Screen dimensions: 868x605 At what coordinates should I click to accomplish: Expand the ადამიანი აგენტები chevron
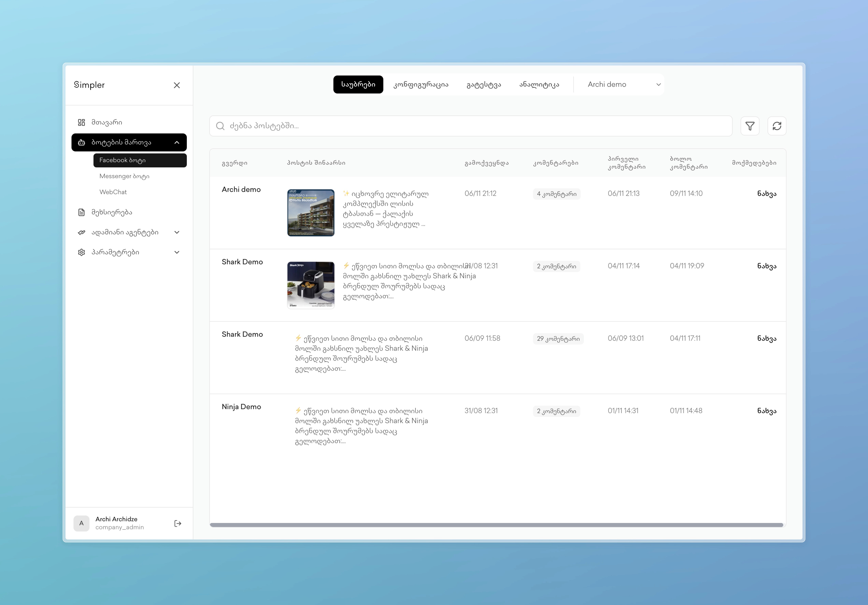coord(177,232)
